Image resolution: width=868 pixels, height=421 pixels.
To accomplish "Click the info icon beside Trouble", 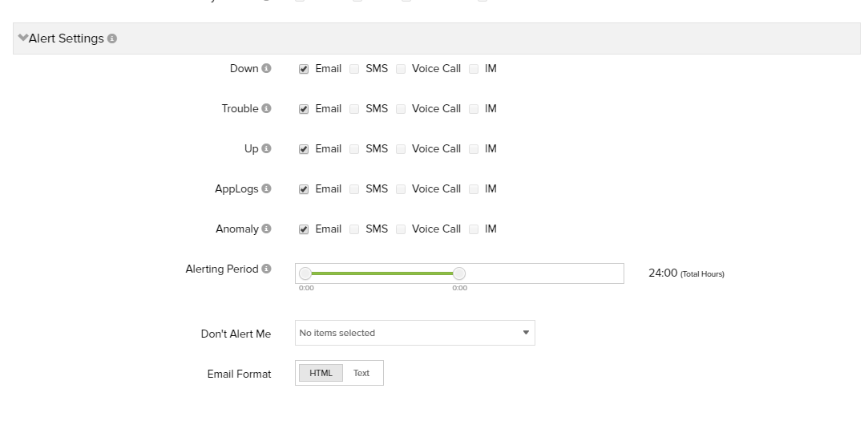I will tap(266, 108).
